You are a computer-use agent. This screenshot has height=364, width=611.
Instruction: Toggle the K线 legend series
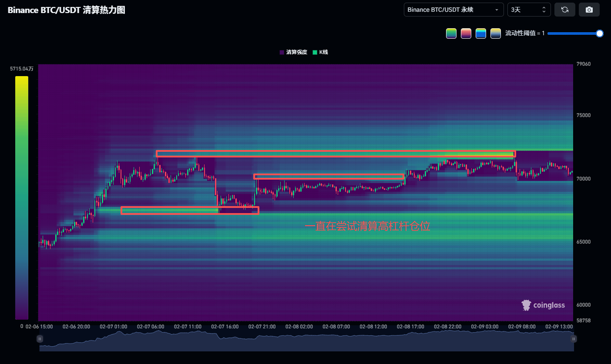(x=320, y=52)
